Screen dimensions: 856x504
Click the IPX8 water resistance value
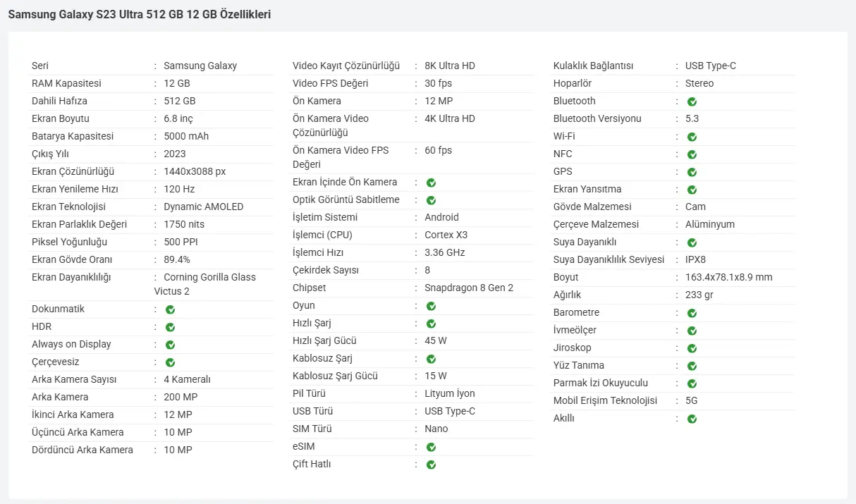(695, 259)
